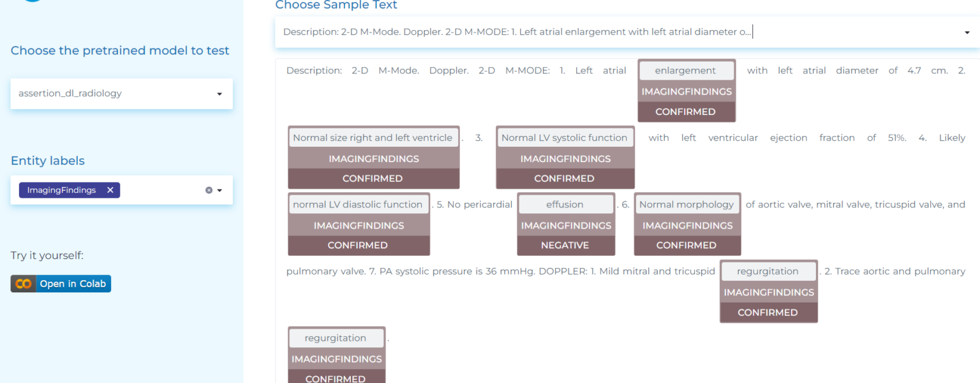The width and height of the screenshot is (980, 383).
Task: Click IMAGINGFINDINGS label under Normal morphology
Action: pyautogui.click(x=687, y=225)
